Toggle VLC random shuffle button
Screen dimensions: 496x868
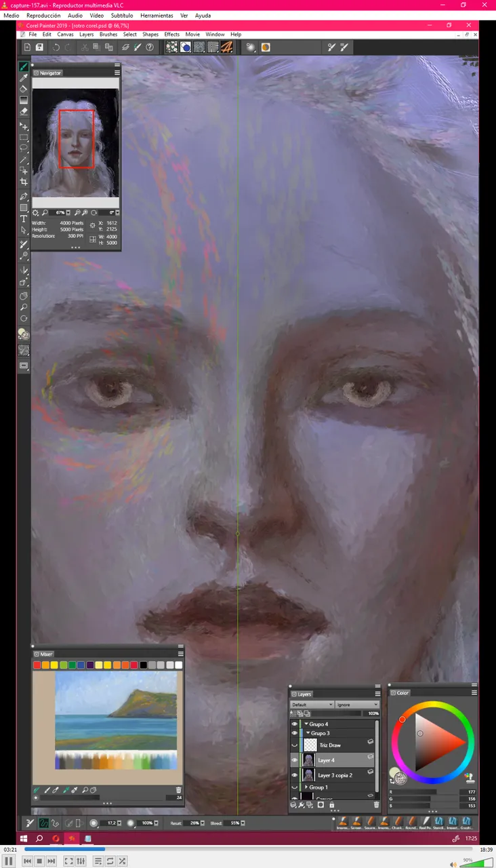pos(122,861)
